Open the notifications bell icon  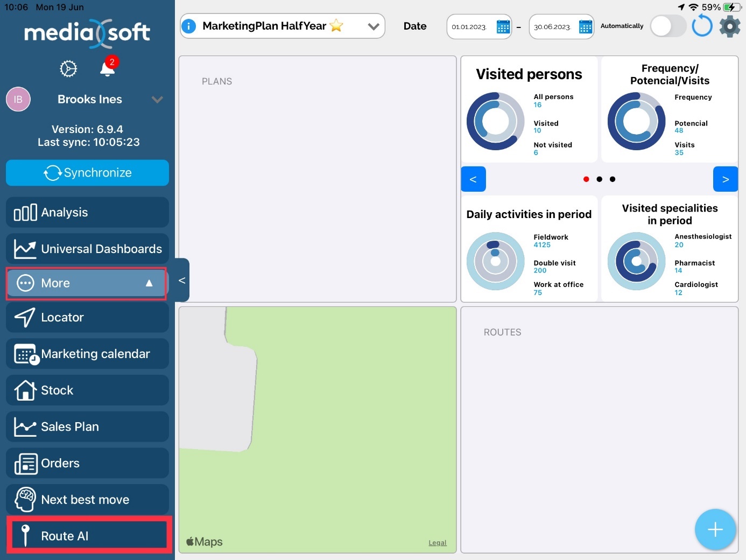(108, 69)
